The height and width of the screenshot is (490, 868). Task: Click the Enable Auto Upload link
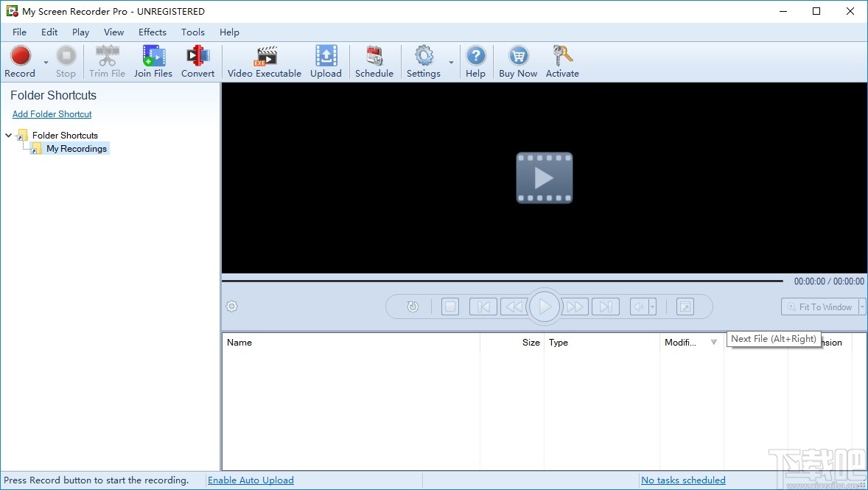click(x=251, y=480)
